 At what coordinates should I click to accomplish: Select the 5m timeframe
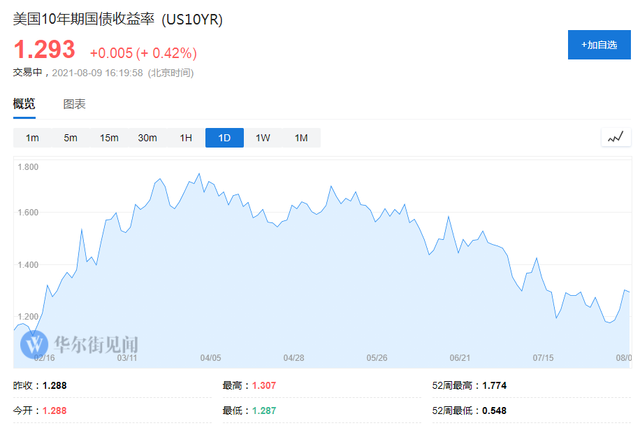click(71, 138)
